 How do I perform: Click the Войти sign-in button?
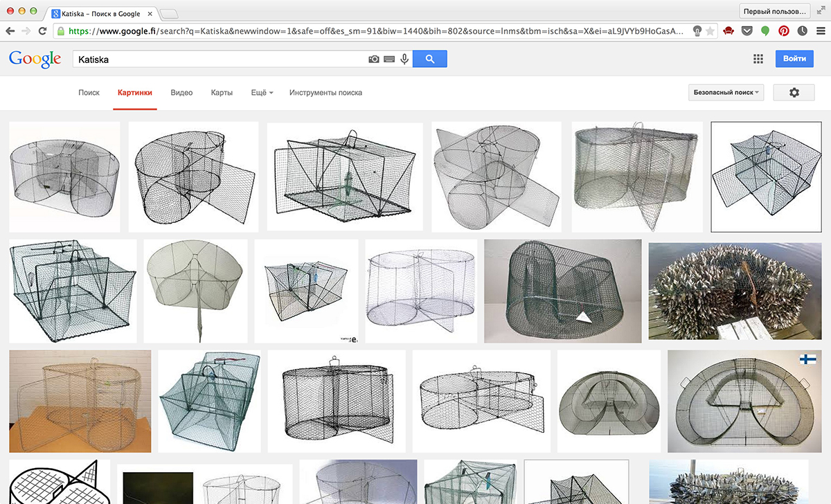pyautogui.click(x=794, y=60)
